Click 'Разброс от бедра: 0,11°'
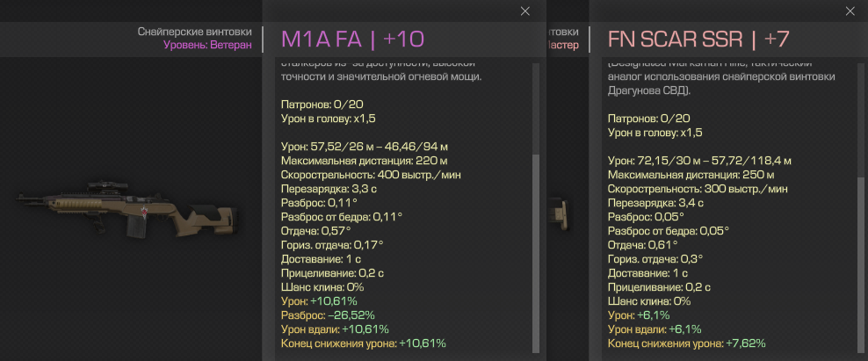The width and height of the screenshot is (868, 361). tap(342, 217)
